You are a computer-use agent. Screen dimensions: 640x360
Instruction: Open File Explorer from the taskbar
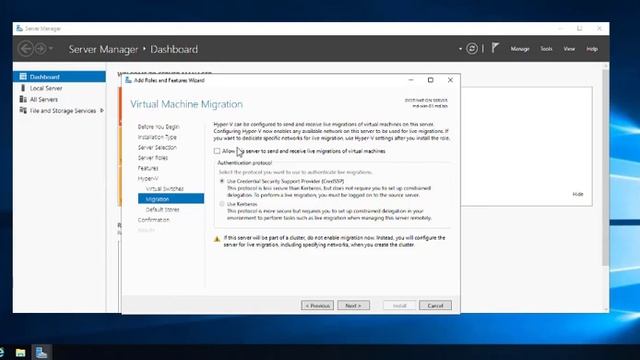click(x=20, y=352)
